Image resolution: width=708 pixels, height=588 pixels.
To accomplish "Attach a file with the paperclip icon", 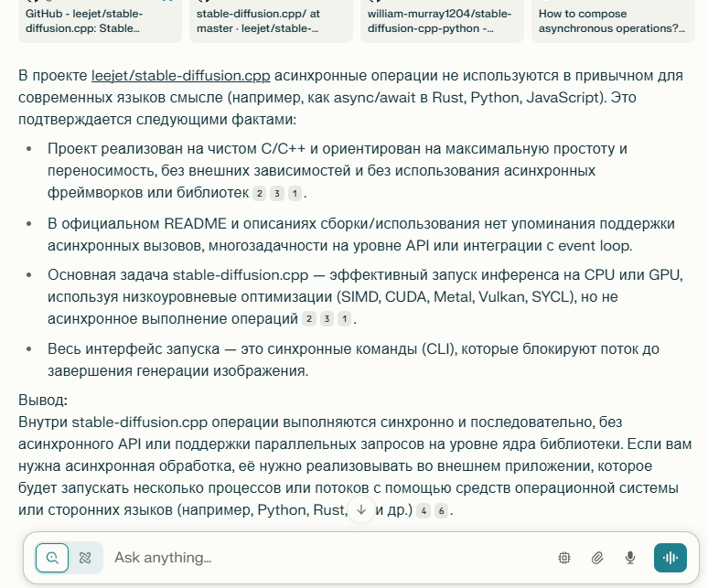I will pyautogui.click(x=597, y=558).
